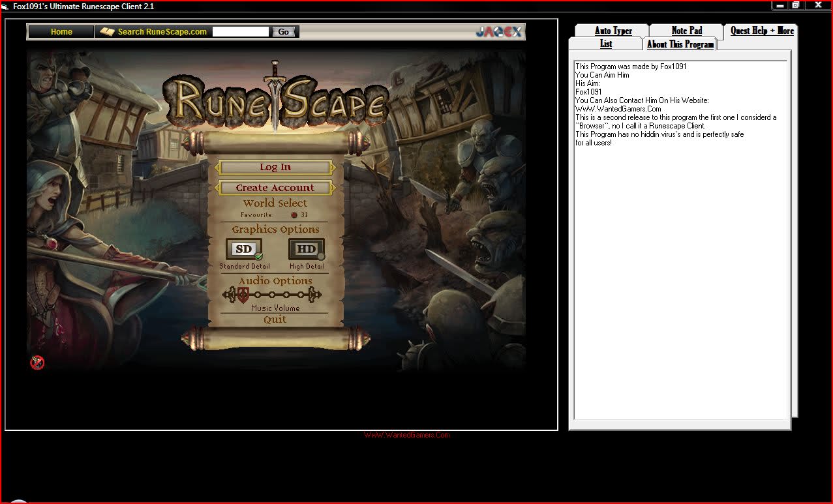Select the About This Program tab
The image size is (833, 504).
point(680,44)
